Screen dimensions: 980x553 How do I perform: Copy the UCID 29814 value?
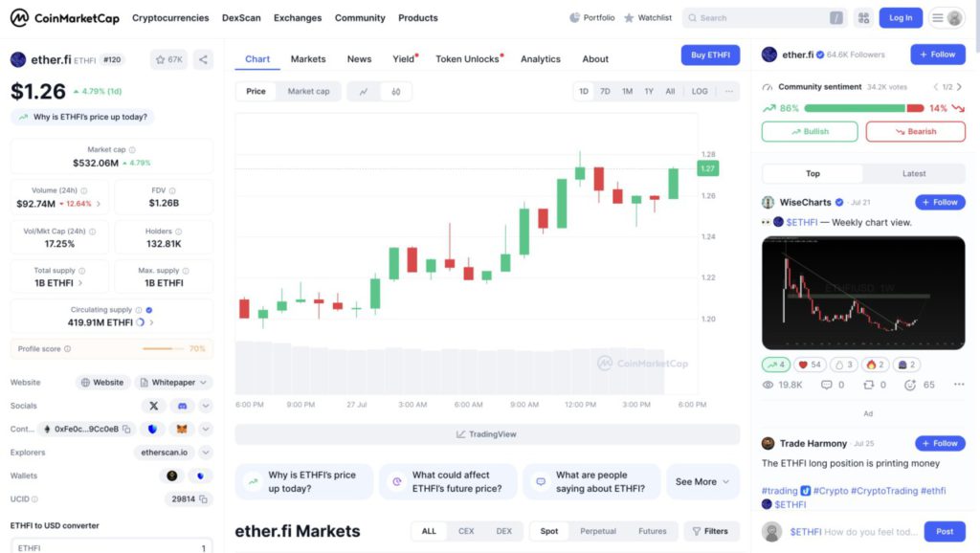204,499
